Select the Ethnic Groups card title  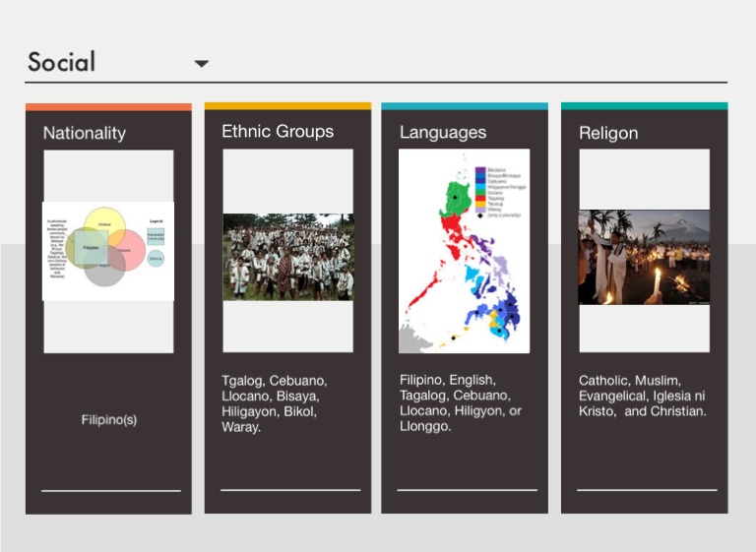click(x=278, y=131)
